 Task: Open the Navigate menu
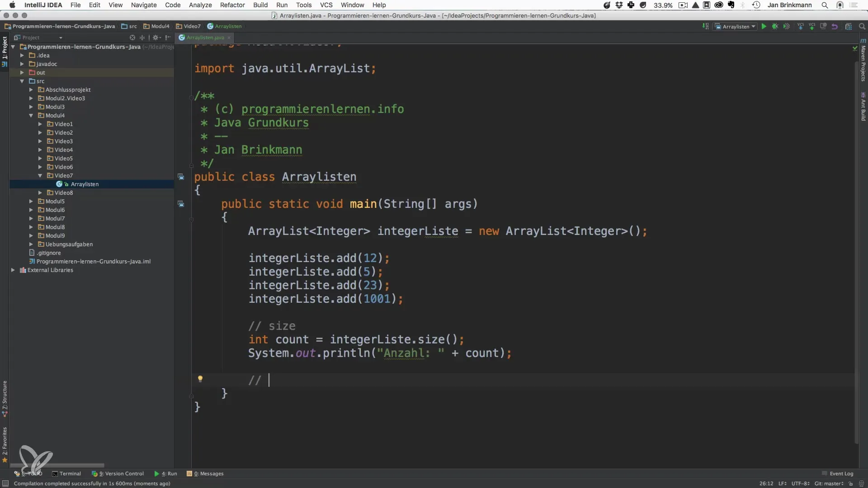click(x=144, y=5)
